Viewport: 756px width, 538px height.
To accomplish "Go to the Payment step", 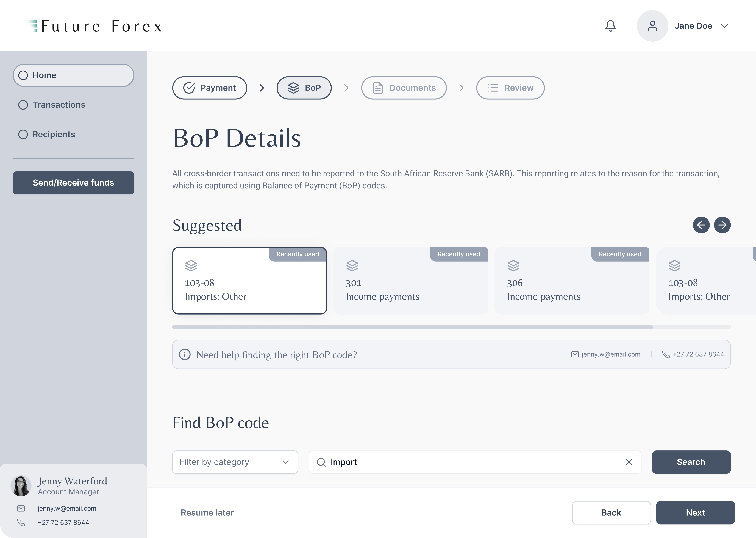I will tap(209, 88).
